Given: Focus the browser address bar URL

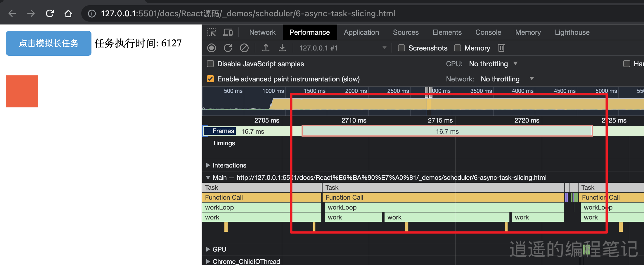Looking at the screenshot, I should 248,13.
